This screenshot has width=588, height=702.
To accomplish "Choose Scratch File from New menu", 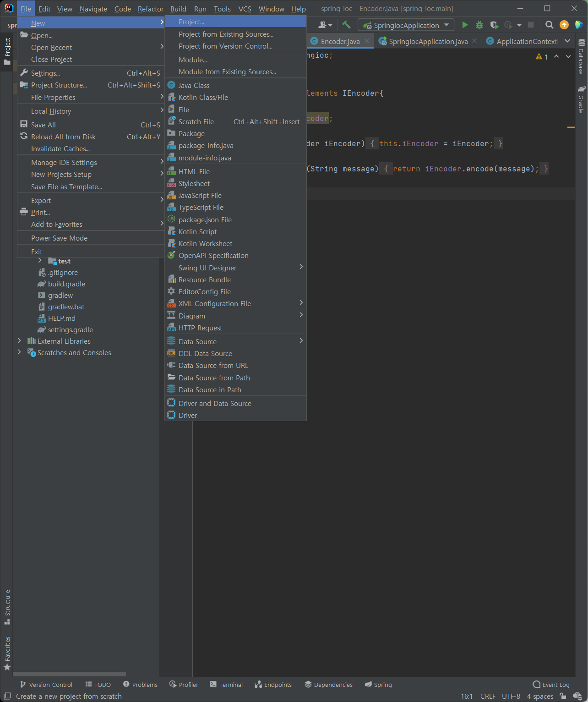I will coord(235,121).
